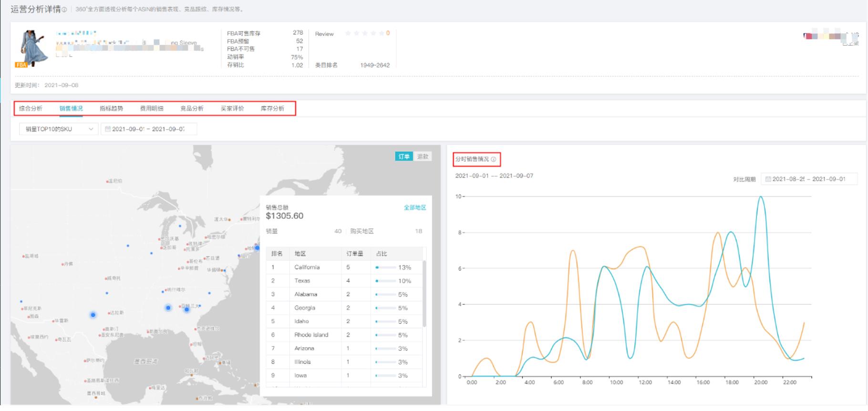
Task: Click the info icon next to 分时销售情况
Action: (494, 159)
